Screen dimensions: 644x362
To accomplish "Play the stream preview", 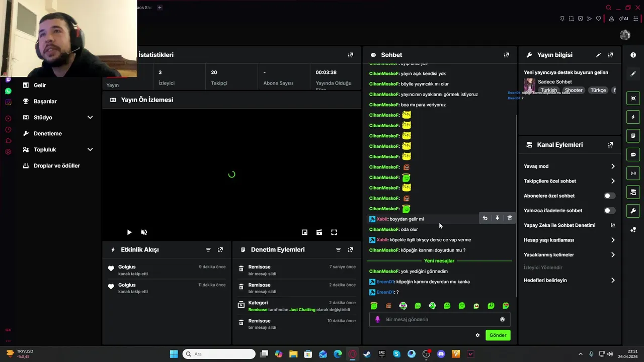I will [129, 232].
